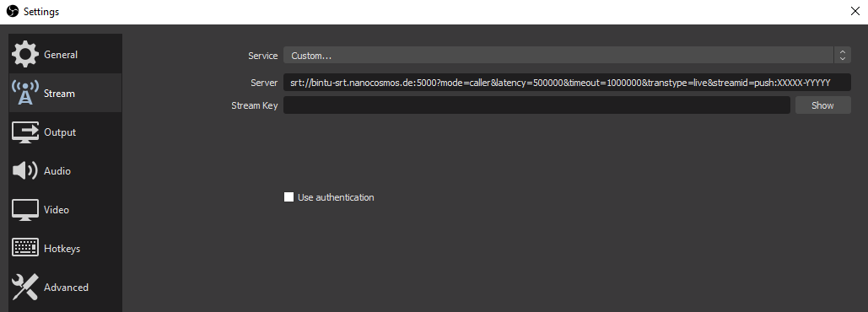Close the Settings window
This screenshot has width=868, height=312.
[x=855, y=11]
